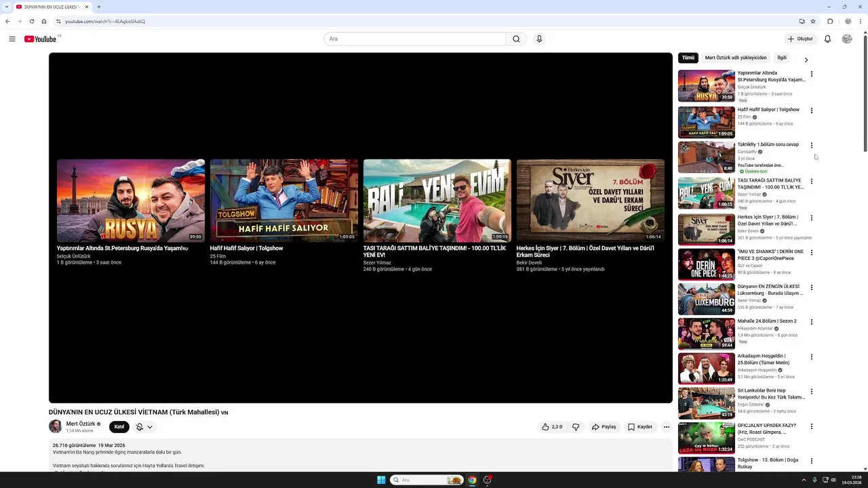Play end-screen video Yaptırımlar Altında St.Petersburg
This screenshot has width=868, height=488.
click(130, 201)
